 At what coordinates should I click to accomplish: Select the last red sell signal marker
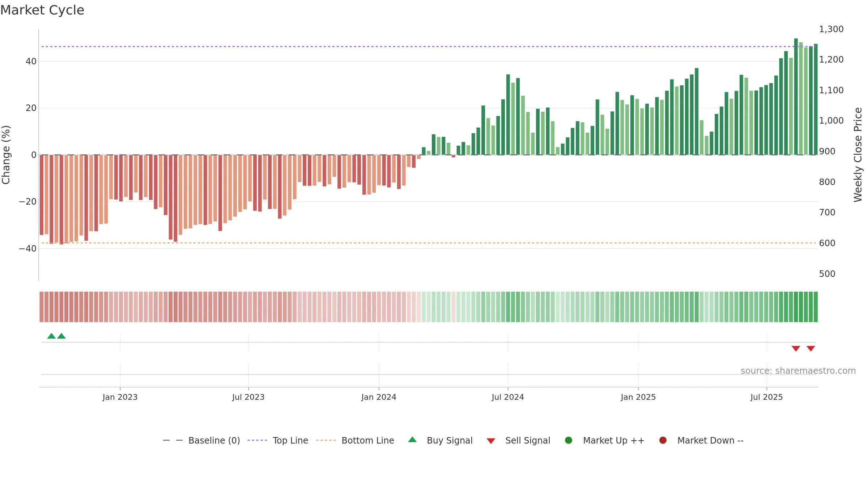(811, 348)
